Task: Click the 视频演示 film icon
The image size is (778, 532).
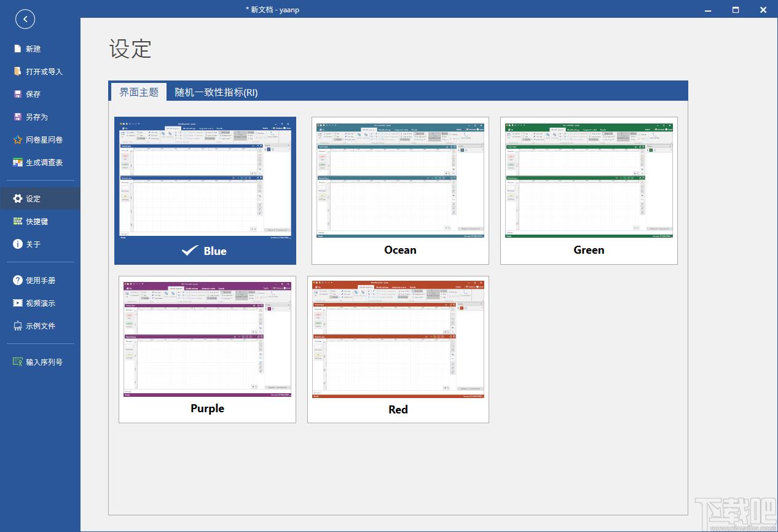Action: [x=18, y=303]
